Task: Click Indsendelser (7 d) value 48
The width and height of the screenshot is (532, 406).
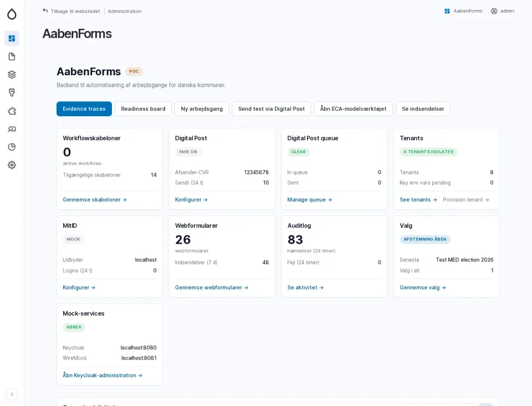Action: [x=265, y=263]
